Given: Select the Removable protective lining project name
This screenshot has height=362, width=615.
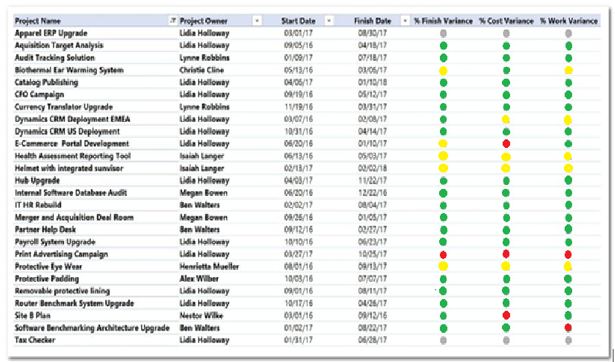Looking at the screenshot, I should [x=62, y=291].
